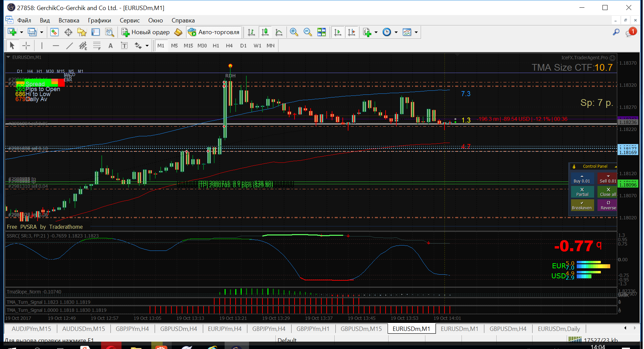
Task: Expand the indicators dropdown arrow
Action: (x=376, y=32)
